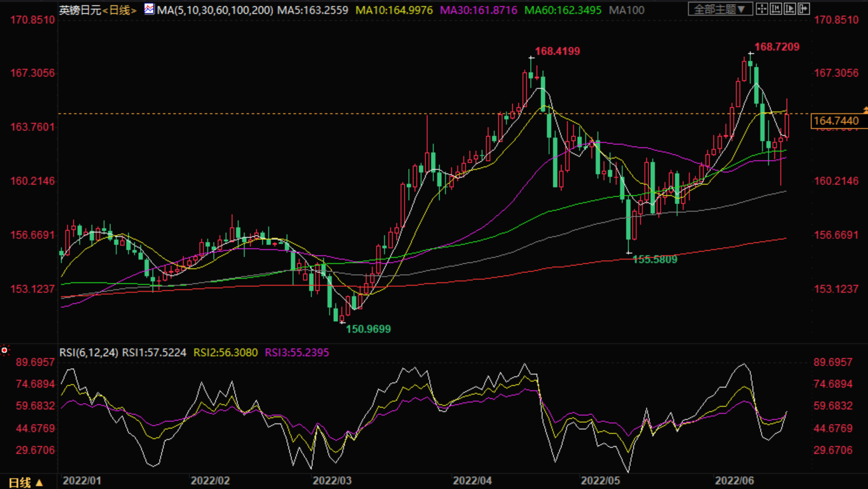Screen dimensions: 868x489
Task: Click the 2022/01 date on time axis
Action: coord(82,481)
